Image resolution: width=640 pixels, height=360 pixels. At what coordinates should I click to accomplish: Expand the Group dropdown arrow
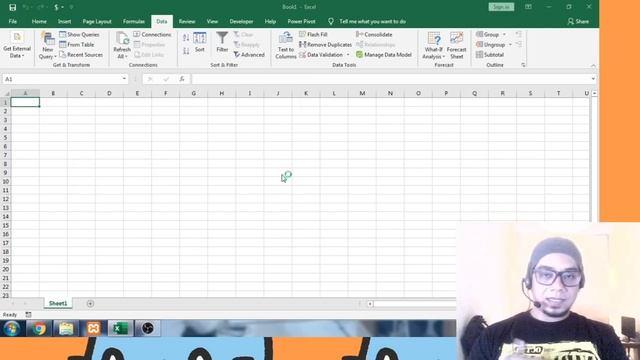pyautogui.click(x=504, y=35)
